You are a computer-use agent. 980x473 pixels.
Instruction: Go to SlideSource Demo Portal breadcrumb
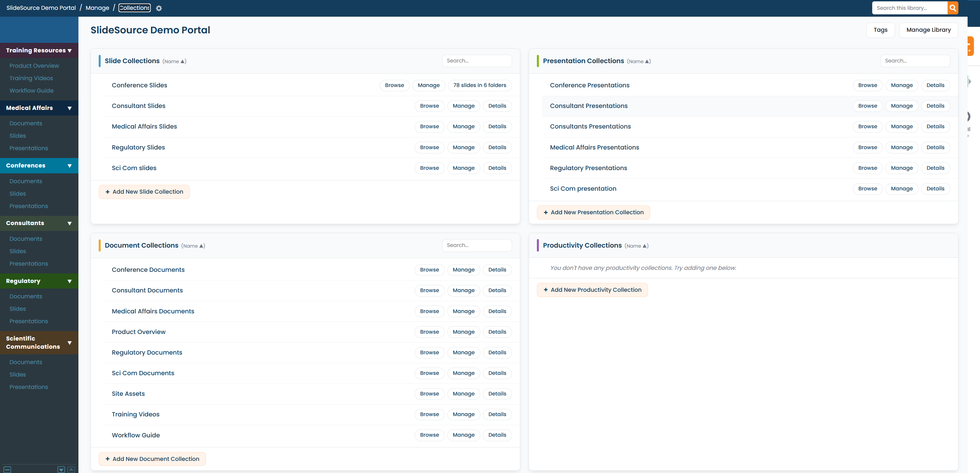[41, 8]
